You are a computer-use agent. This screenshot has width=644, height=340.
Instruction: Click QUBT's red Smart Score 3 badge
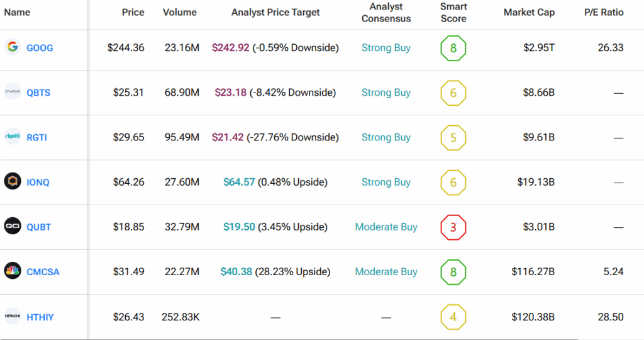pos(453,227)
